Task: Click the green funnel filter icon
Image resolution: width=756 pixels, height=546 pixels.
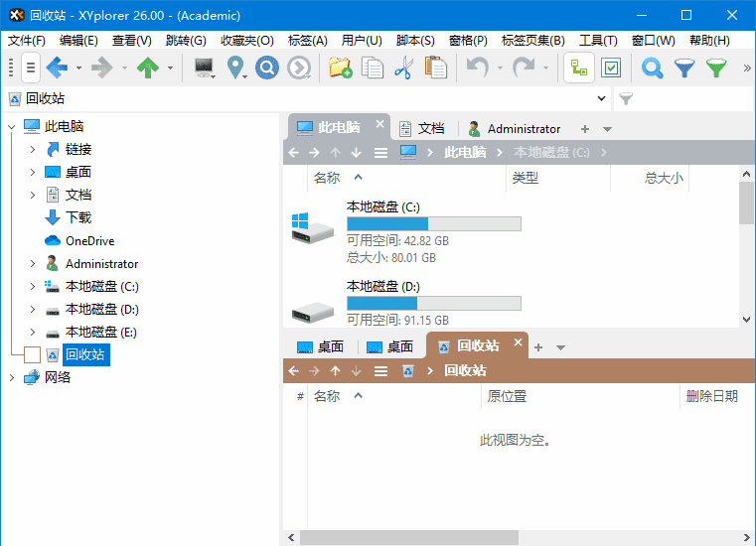Action: click(716, 68)
